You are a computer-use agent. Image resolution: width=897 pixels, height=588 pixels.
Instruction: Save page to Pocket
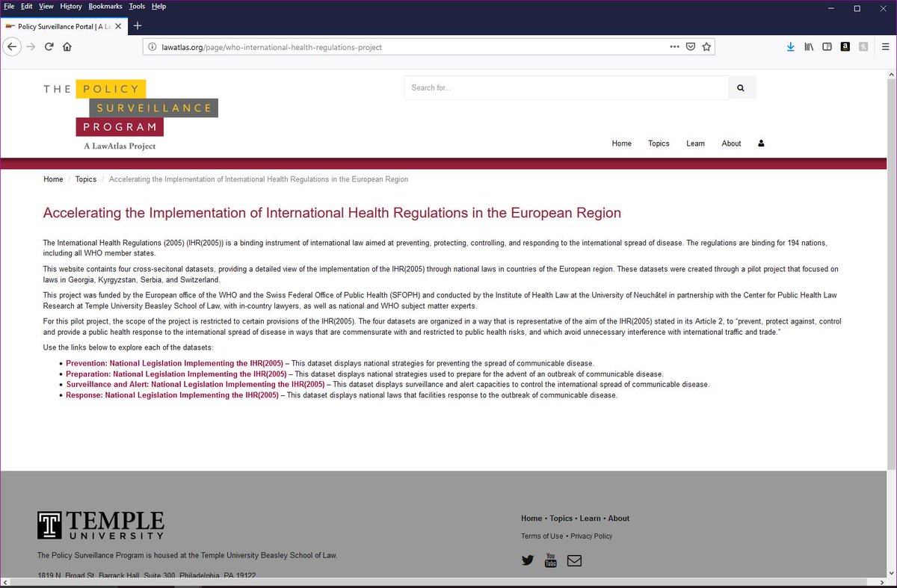tap(691, 46)
